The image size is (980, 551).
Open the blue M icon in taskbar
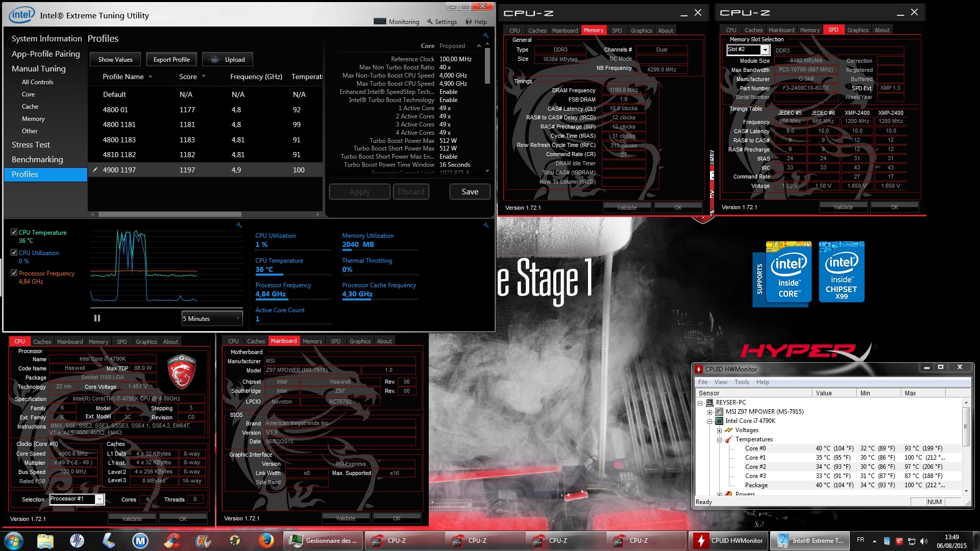[140, 541]
